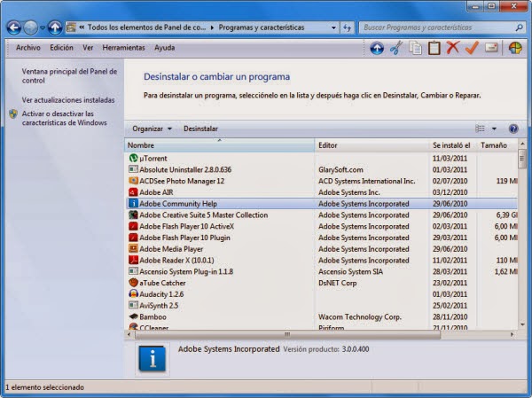
Task: Click the clipboard Paste toolbar icon
Action: coord(434,48)
